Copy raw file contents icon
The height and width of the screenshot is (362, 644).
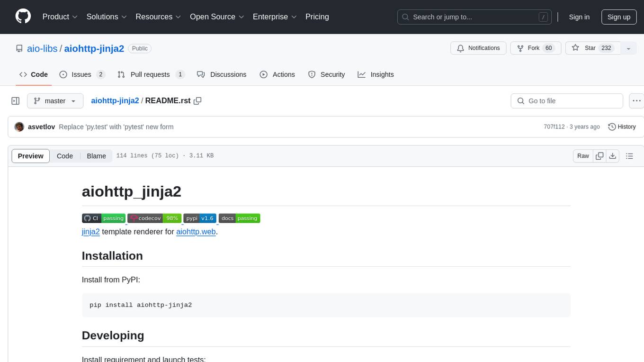coord(600,156)
